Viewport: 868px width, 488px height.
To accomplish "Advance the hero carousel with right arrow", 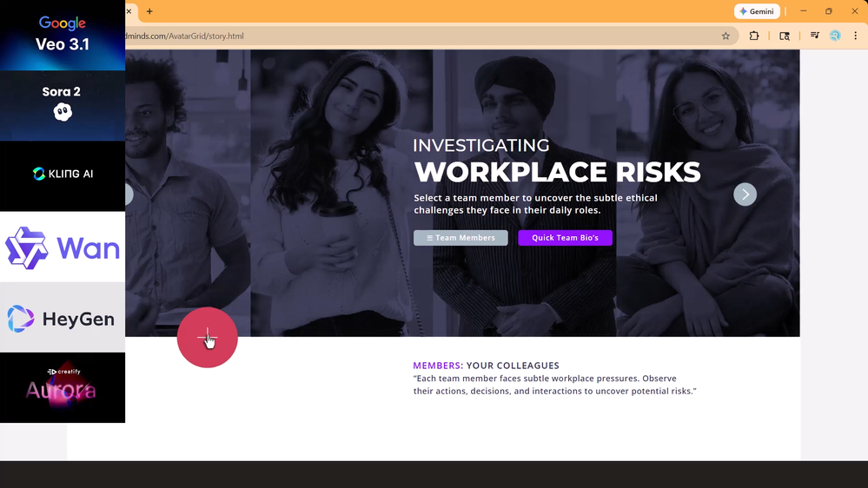I will pyautogui.click(x=745, y=195).
